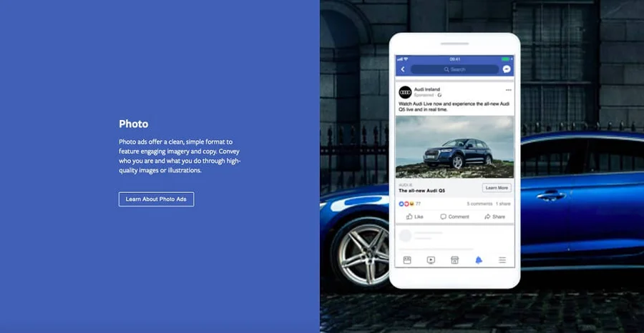Open the three-dot post options menu
Image resolution: width=644 pixels, height=333 pixels.
(508, 90)
